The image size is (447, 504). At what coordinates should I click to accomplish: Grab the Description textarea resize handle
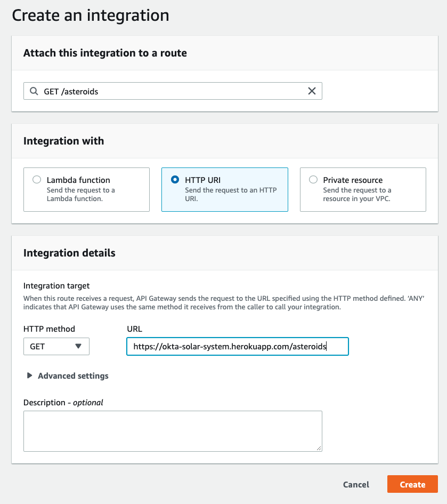pos(319,449)
